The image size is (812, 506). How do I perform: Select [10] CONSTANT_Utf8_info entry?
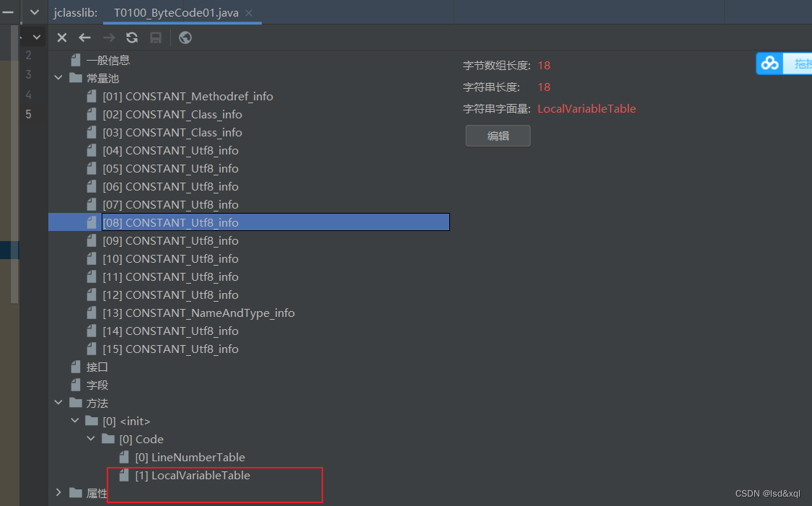[170, 259]
